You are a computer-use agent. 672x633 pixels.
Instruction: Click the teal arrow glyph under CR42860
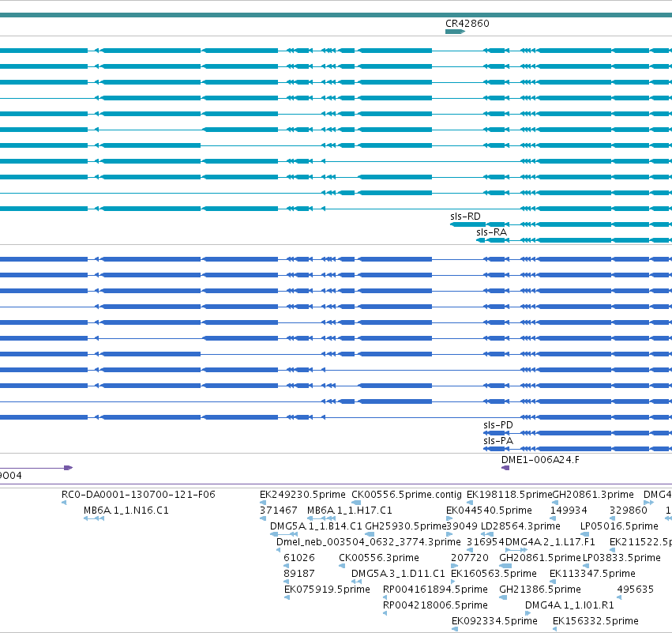455,32
